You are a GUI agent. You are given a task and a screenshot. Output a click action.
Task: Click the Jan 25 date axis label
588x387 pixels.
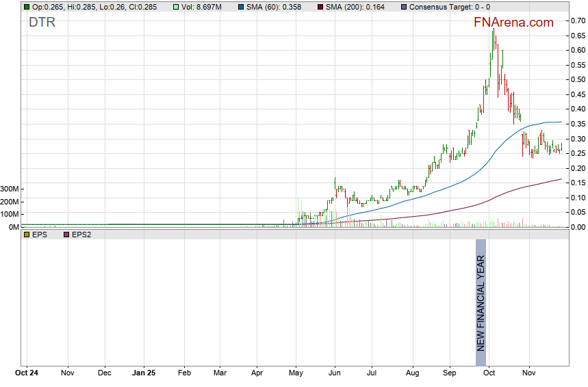point(144,373)
